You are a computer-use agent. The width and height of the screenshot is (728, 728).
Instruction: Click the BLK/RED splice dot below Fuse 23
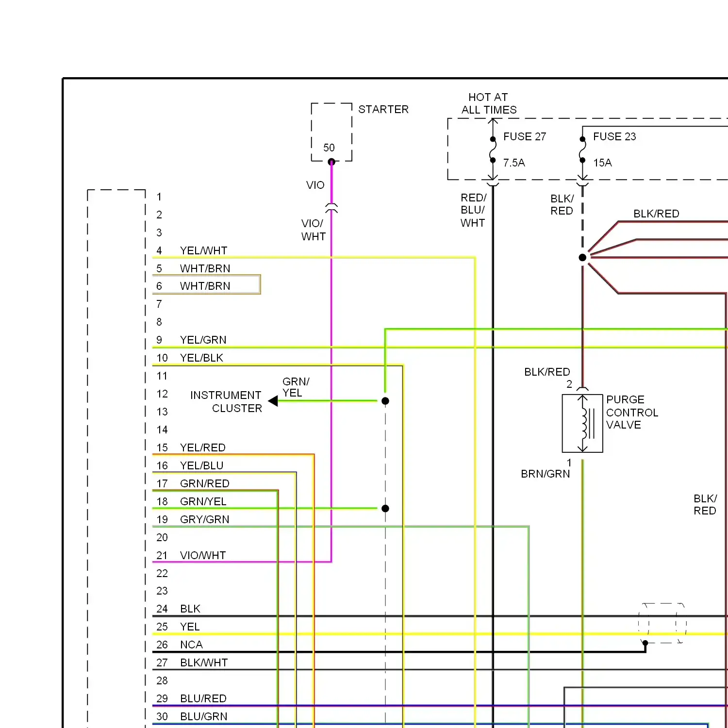(582, 257)
